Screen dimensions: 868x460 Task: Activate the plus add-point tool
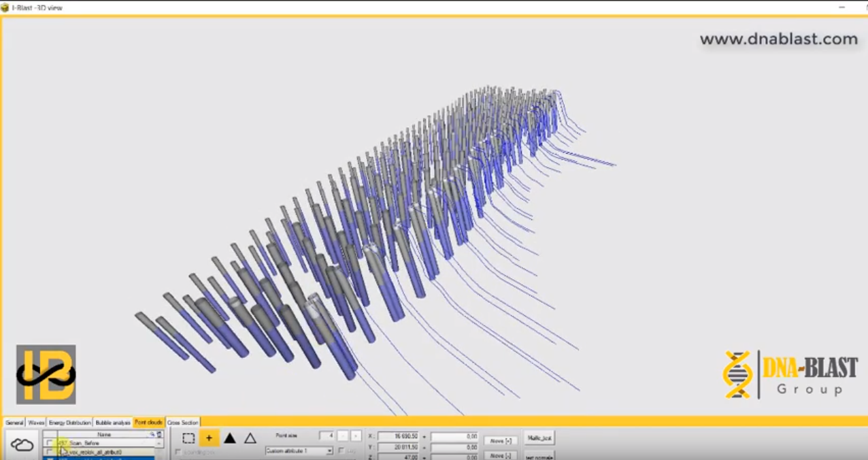tap(209, 438)
